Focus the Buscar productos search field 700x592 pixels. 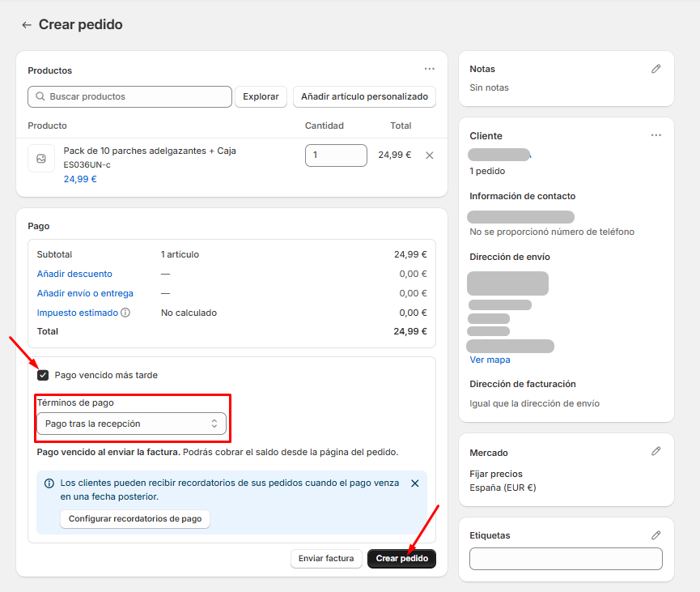point(130,96)
